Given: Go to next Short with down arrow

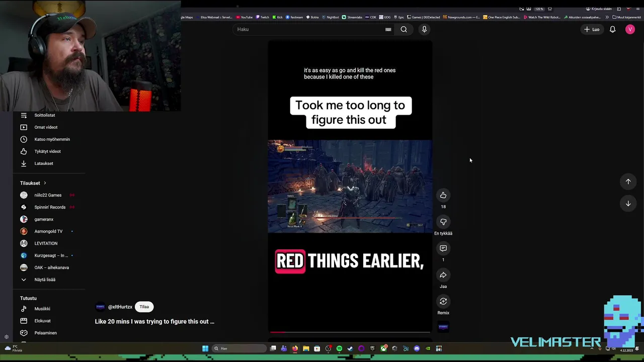Looking at the screenshot, I should pos(628,204).
